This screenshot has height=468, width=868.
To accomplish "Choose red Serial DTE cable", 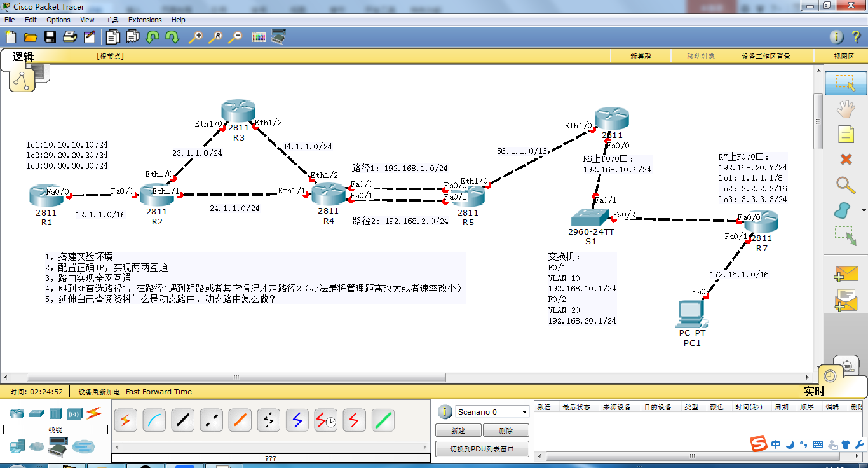I will (x=355, y=420).
